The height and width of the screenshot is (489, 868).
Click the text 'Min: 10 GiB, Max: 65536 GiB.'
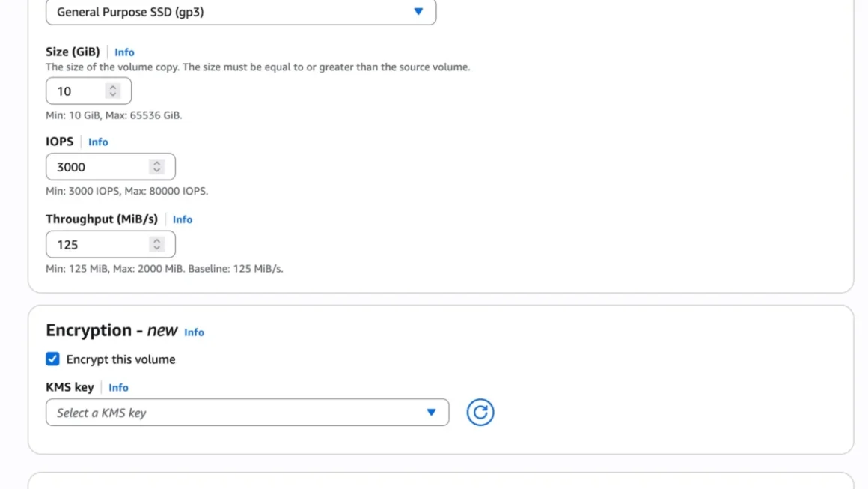(114, 115)
